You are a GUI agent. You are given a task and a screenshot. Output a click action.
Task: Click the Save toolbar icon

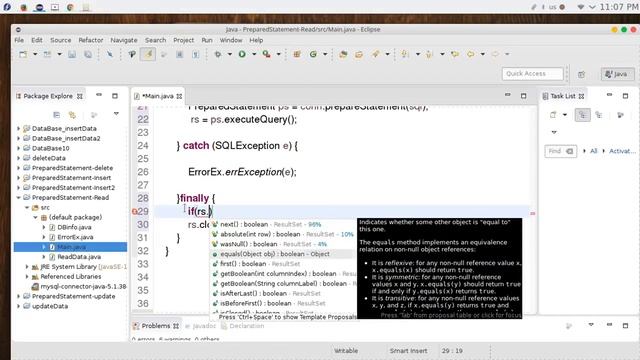(x=72, y=54)
